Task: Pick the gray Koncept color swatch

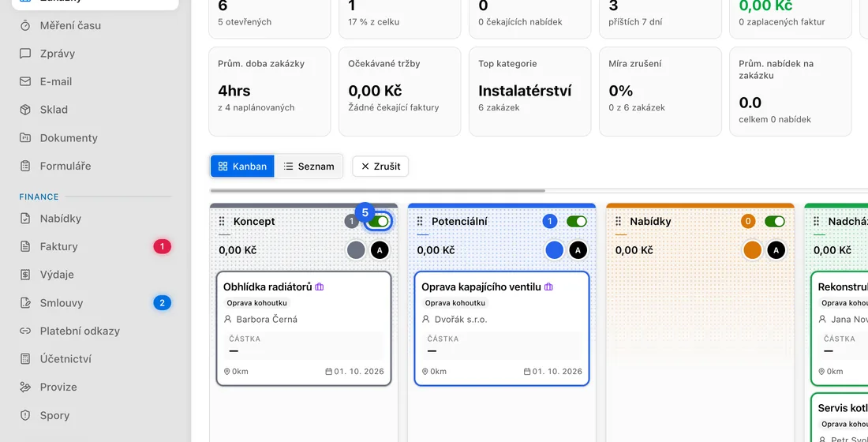Action: [356, 249]
